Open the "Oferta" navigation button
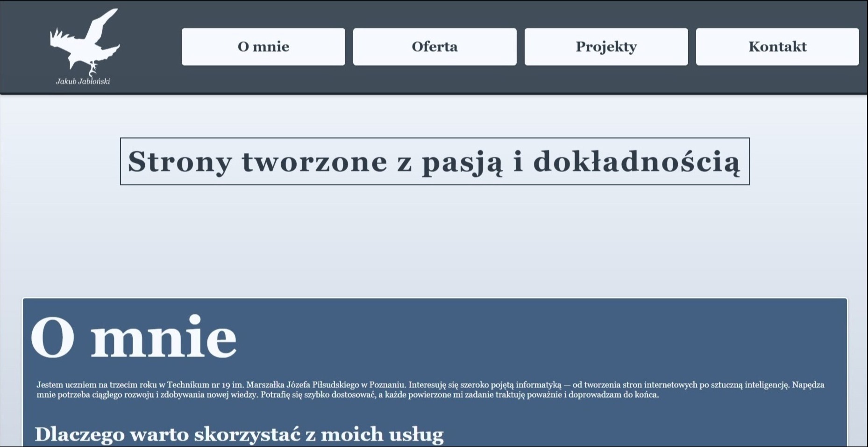Image resolution: width=868 pixels, height=447 pixels. 435,46
